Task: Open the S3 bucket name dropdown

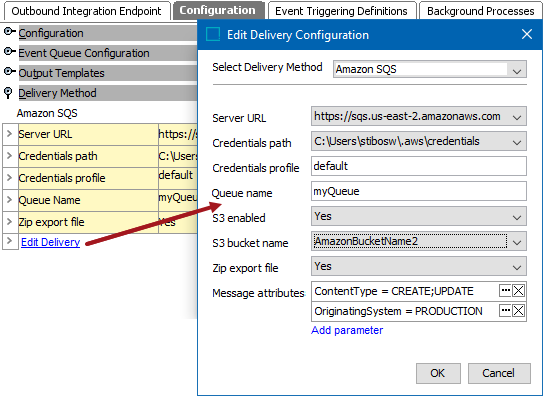Action: coord(419,241)
